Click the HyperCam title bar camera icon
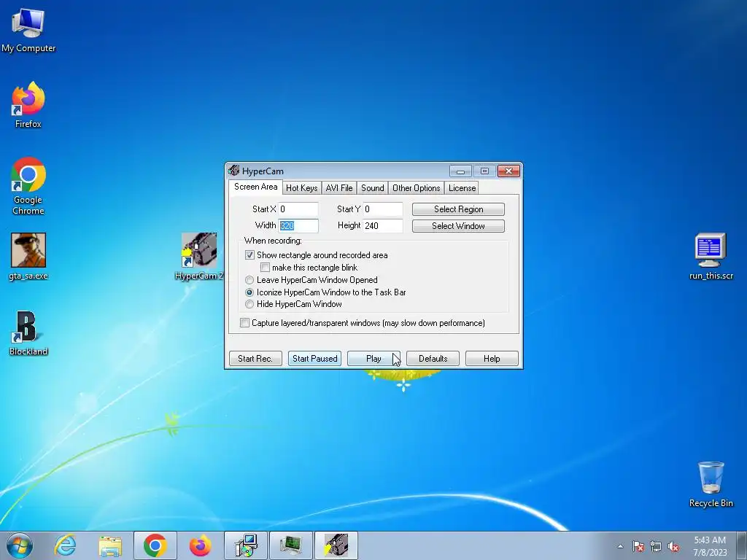Viewport: 747px width, 560px height. click(233, 171)
